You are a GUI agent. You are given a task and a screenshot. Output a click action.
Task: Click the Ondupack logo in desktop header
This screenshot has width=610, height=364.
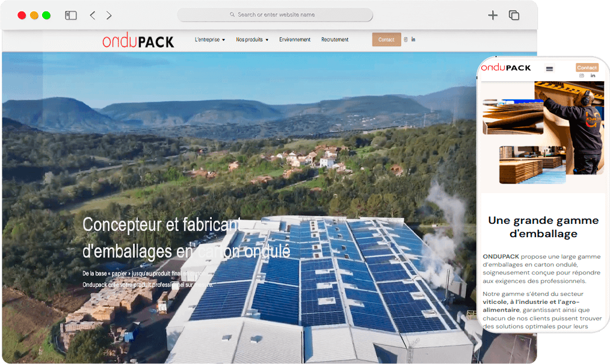click(x=138, y=41)
